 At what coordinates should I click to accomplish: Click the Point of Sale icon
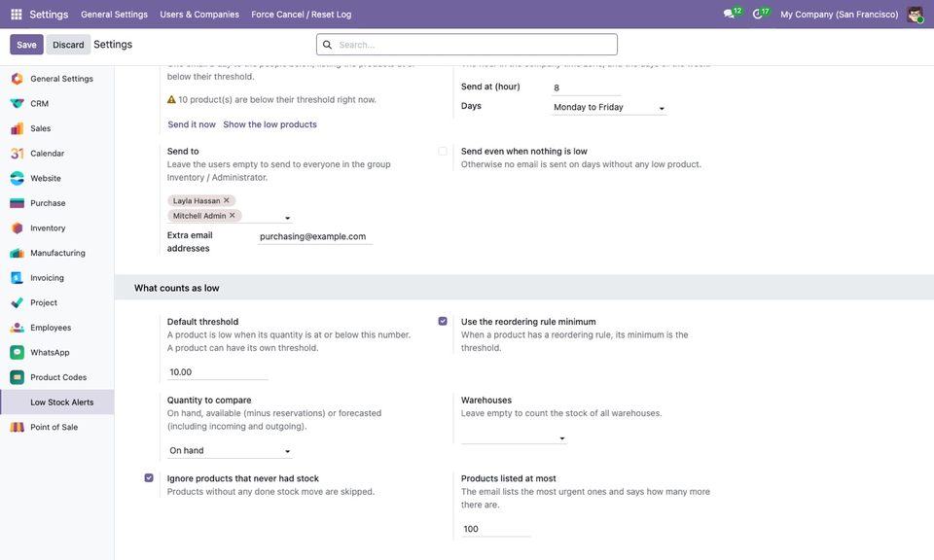tap(18, 427)
